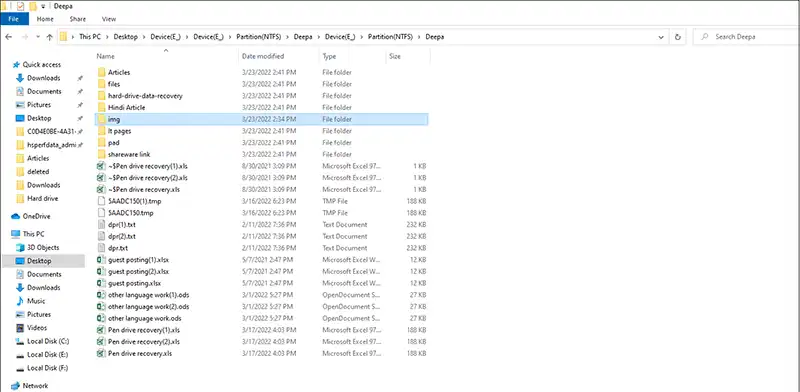The height and width of the screenshot is (392, 800).
Task: Click the properties checkmark icon in title bar
Action: (x=20, y=6)
